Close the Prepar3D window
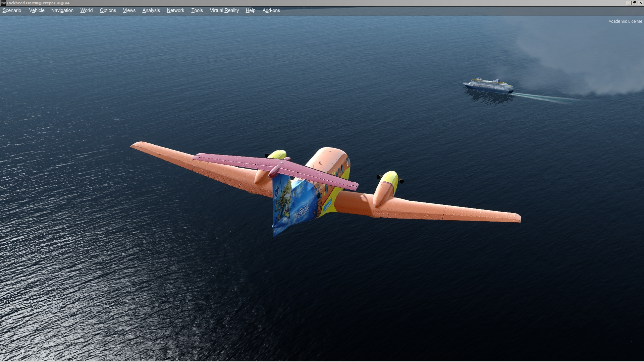The height and width of the screenshot is (362, 644). pyautogui.click(x=640, y=3)
